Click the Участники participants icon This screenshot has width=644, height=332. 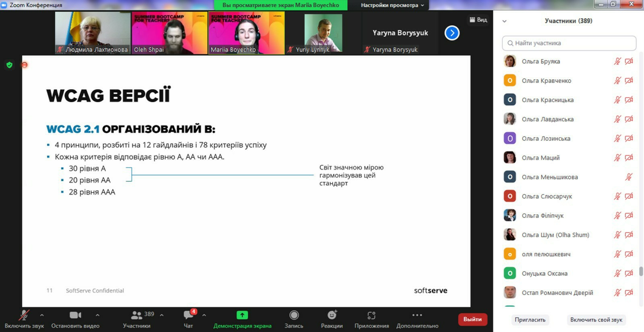click(137, 316)
